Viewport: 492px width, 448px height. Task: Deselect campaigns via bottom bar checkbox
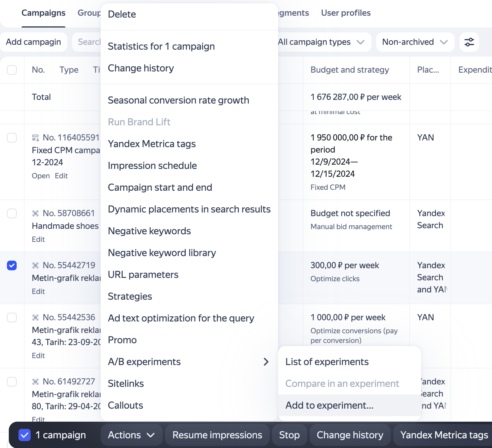[x=25, y=435]
